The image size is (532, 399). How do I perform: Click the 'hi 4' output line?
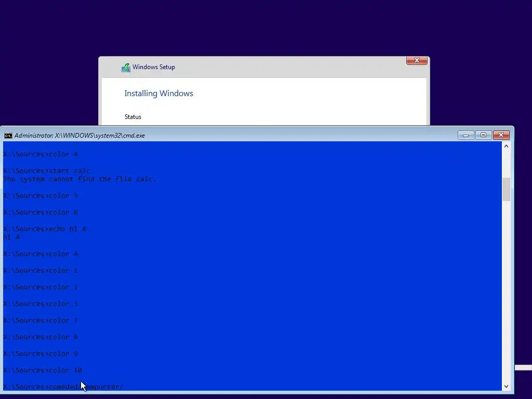pyautogui.click(x=11, y=237)
